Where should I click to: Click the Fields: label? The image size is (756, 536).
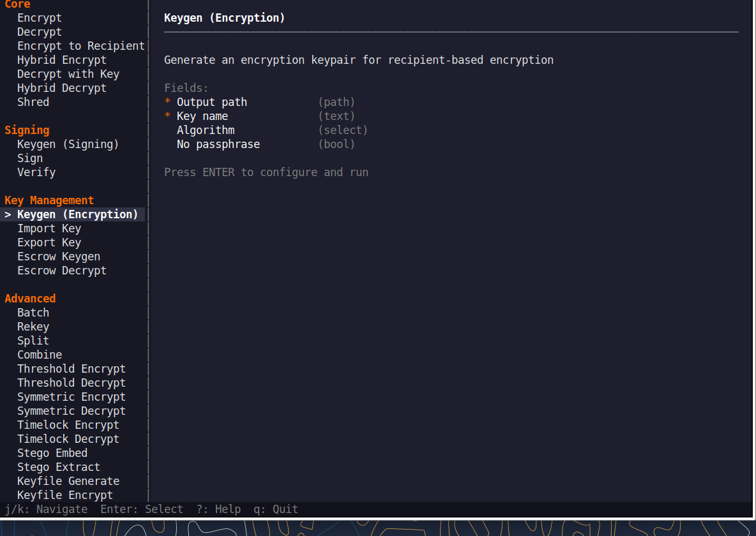pos(186,87)
